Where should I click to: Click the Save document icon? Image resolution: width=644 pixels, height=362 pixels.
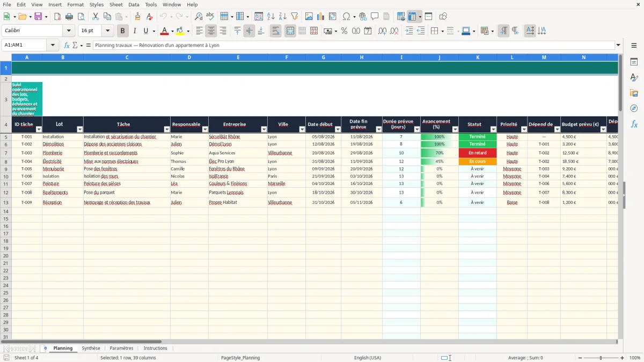click(x=38, y=17)
